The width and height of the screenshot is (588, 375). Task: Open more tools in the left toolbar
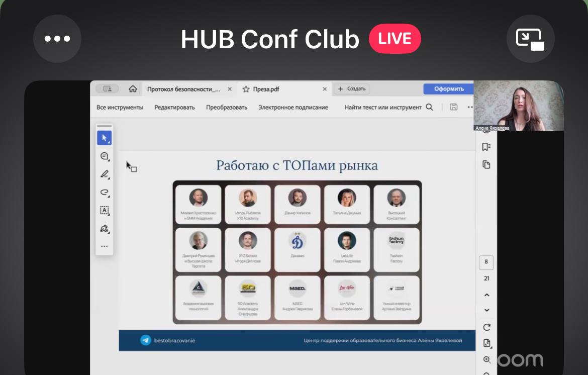pyautogui.click(x=104, y=246)
